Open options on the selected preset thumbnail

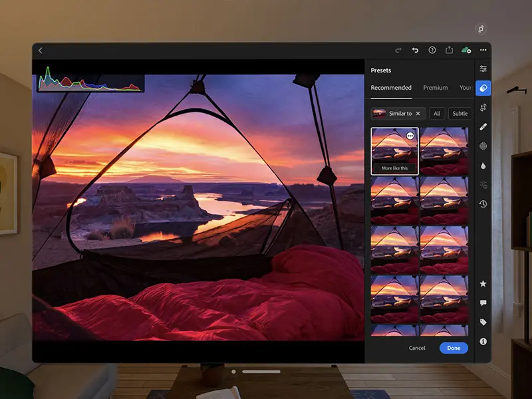click(x=410, y=135)
